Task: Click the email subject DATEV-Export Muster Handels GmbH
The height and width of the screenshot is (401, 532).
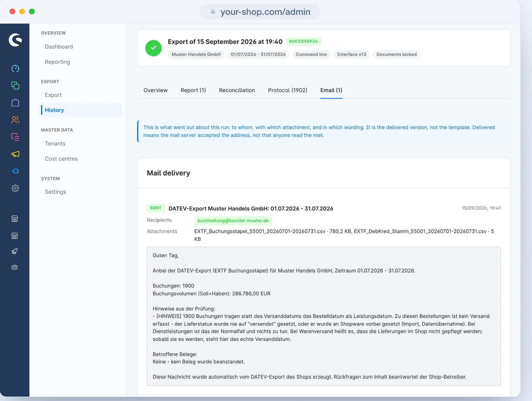Action: click(251, 208)
